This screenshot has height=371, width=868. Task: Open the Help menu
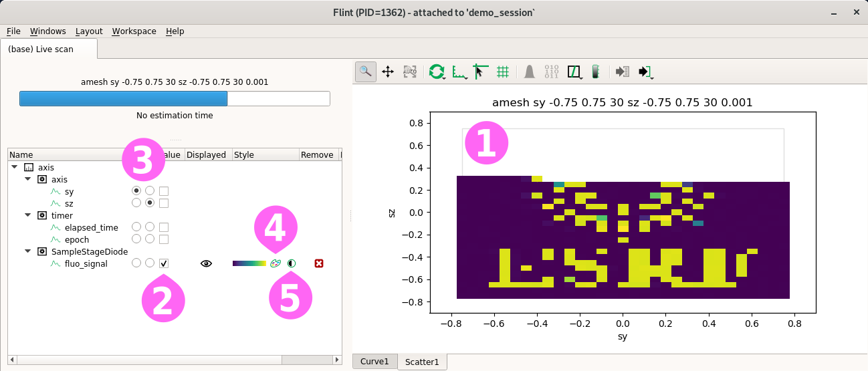coord(175,31)
